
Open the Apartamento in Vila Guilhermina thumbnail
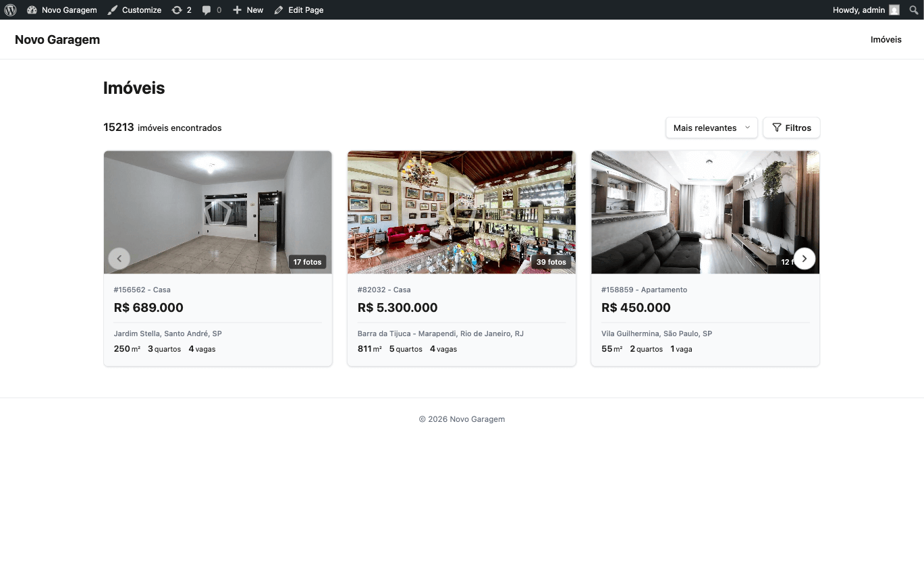pyautogui.click(x=705, y=211)
